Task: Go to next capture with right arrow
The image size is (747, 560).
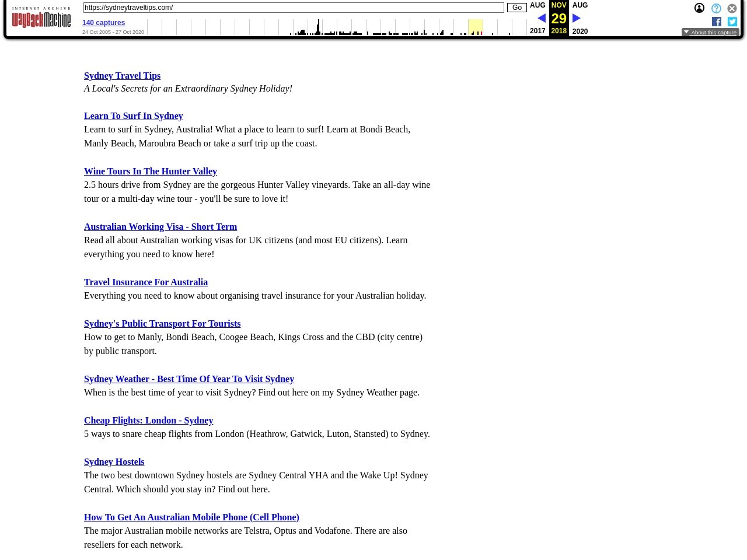Action: coord(576,18)
